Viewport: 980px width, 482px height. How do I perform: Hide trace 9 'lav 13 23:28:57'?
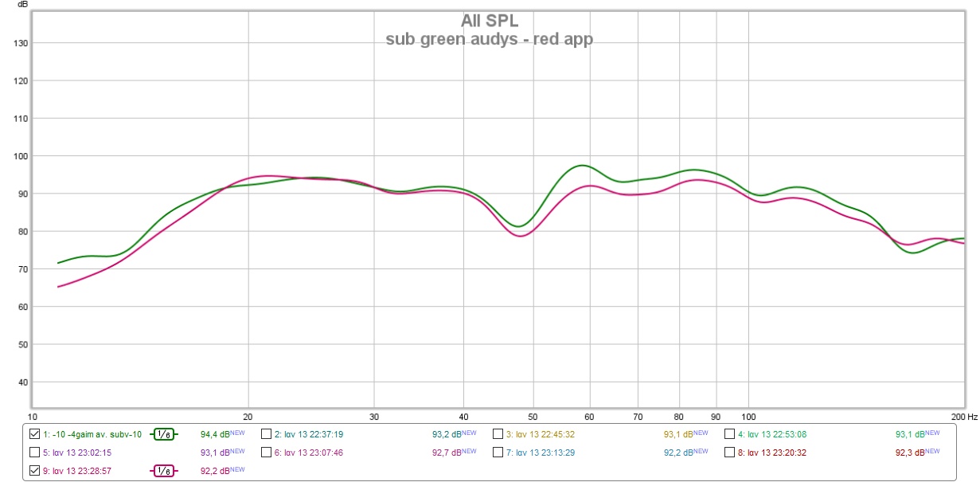click(x=33, y=471)
